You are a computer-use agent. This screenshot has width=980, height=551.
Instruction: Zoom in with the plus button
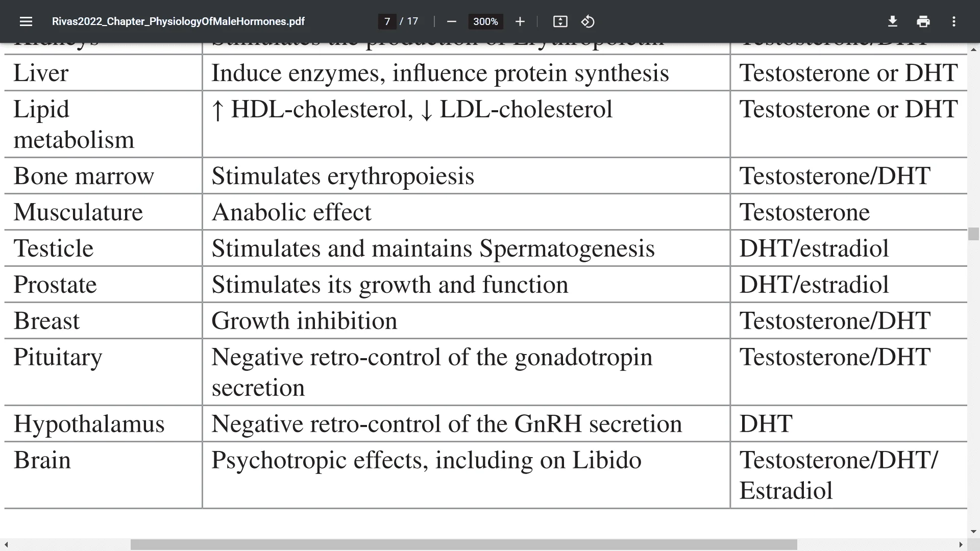point(520,21)
